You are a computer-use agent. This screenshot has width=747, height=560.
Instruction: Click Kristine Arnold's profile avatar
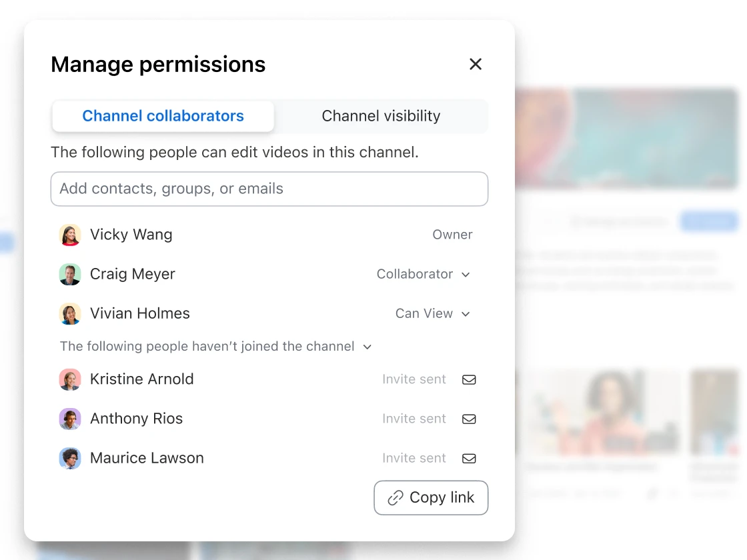pyautogui.click(x=70, y=379)
